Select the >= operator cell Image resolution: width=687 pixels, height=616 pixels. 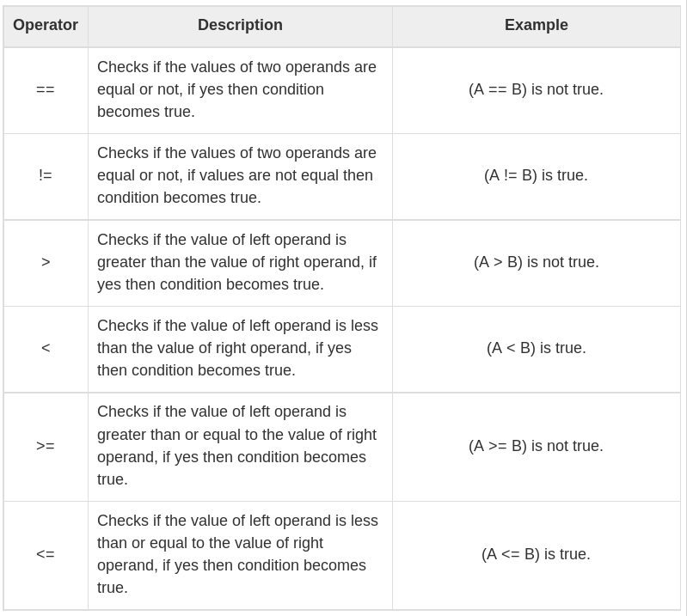[x=46, y=447]
